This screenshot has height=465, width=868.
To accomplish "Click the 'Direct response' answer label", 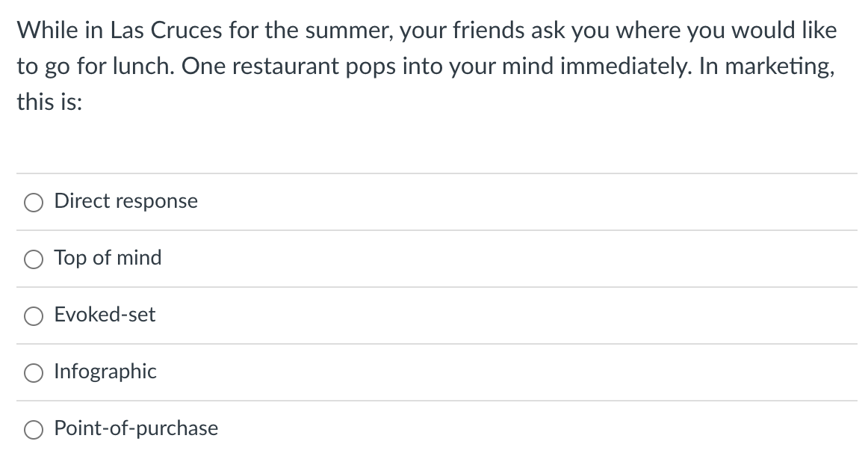I will [126, 201].
